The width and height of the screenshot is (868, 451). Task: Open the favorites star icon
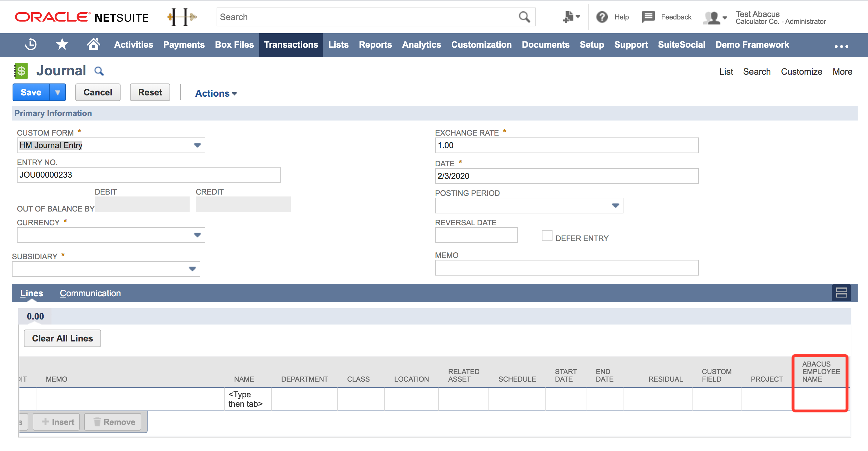[x=62, y=44]
